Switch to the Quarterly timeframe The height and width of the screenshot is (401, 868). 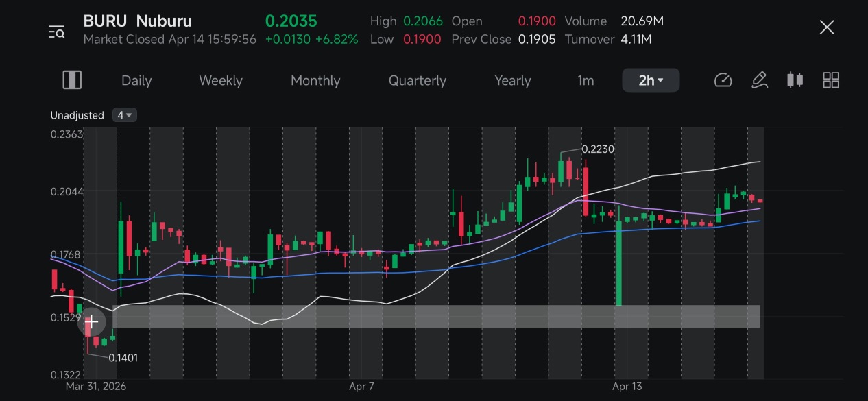(418, 80)
